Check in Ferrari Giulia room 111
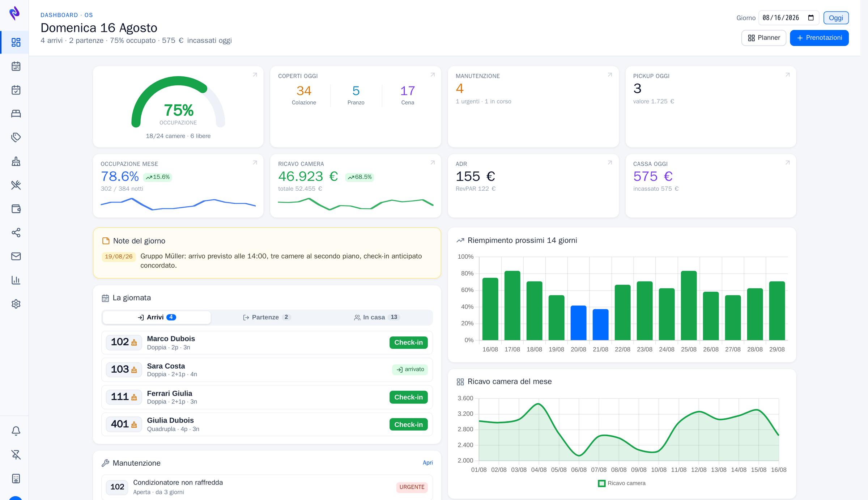 [x=408, y=397]
